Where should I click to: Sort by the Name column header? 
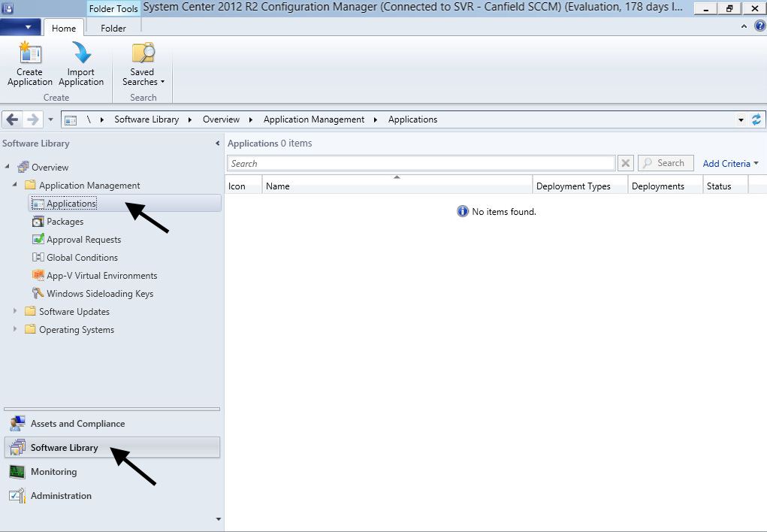tap(397, 186)
